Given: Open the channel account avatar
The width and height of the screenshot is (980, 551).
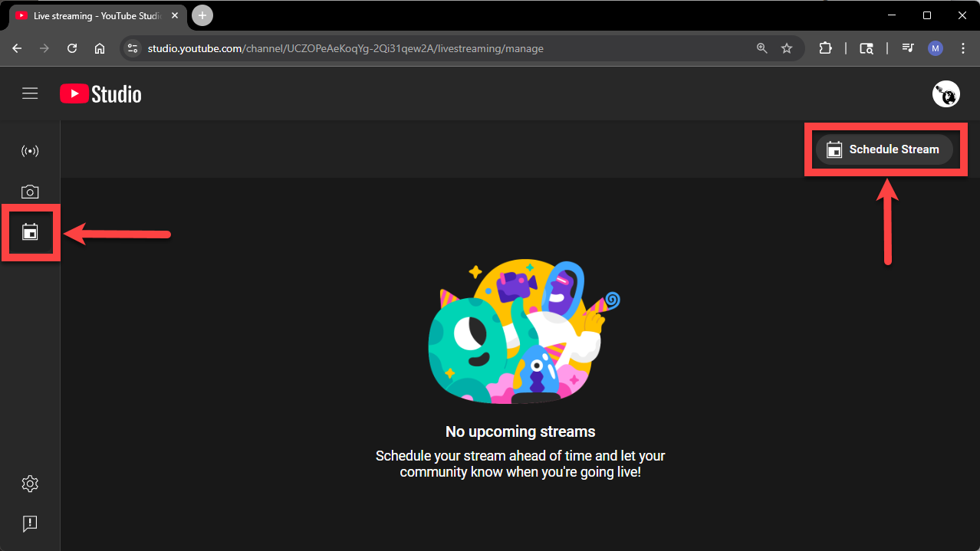Looking at the screenshot, I should coord(945,94).
